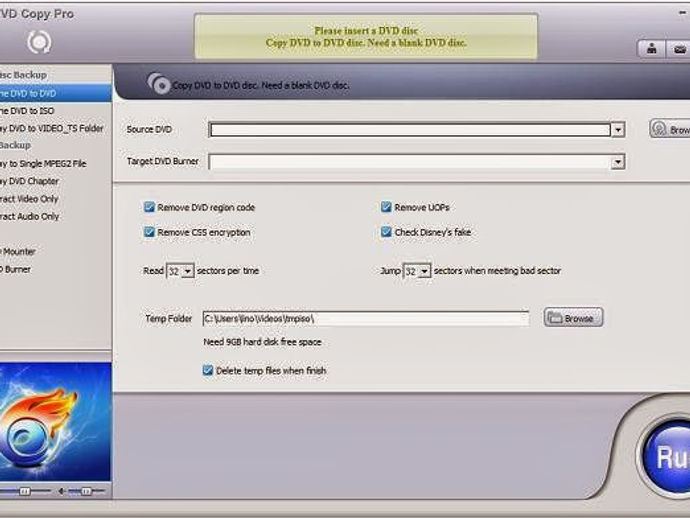The height and width of the screenshot is (518, 690).
Task: Click the DVD Copy Pro logo icon
Action: point(39,42)
